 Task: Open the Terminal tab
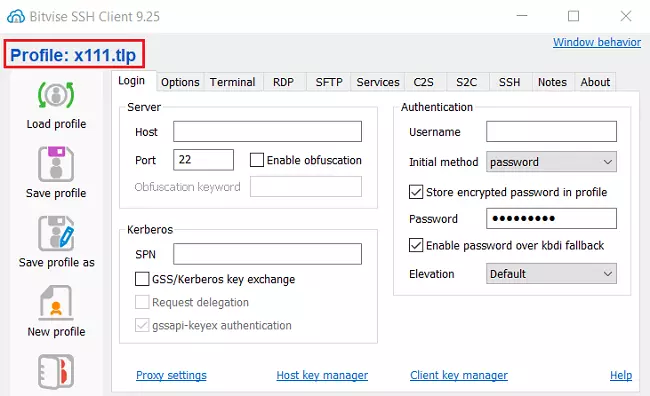pyautogui.click(x=232, y=82)
